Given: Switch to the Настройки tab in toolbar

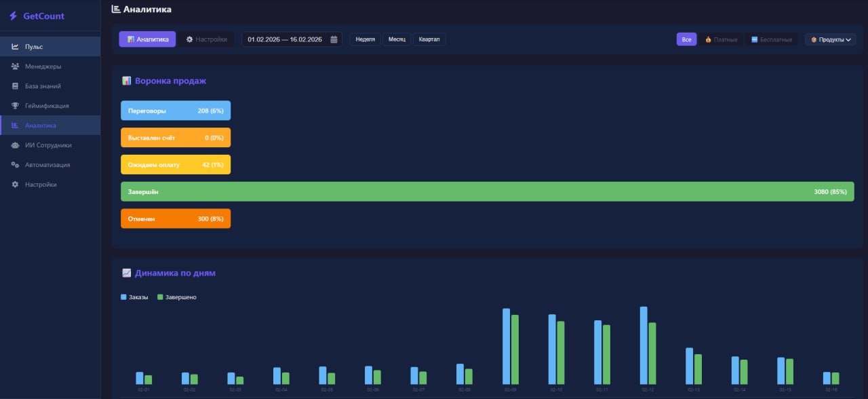Looking at the screenshot, I should [x=207, y=39].
